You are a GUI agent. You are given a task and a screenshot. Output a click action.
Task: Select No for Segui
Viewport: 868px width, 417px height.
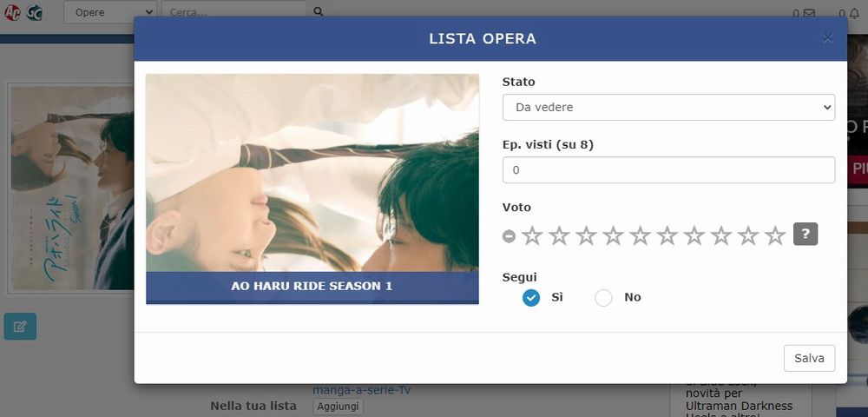(x=603, y=298)
